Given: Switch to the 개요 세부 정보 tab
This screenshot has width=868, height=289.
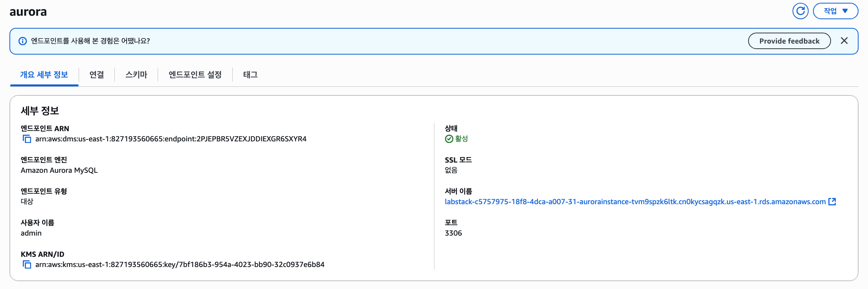Looking at the screenshot, I should coord(44,75).
